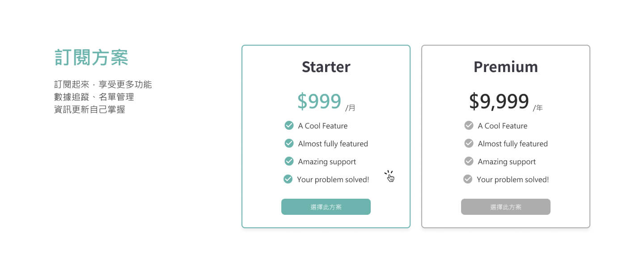The height and width of the screenshot is (273, 644).
Task: Select the Premium plan title
Action: point(506,67)
